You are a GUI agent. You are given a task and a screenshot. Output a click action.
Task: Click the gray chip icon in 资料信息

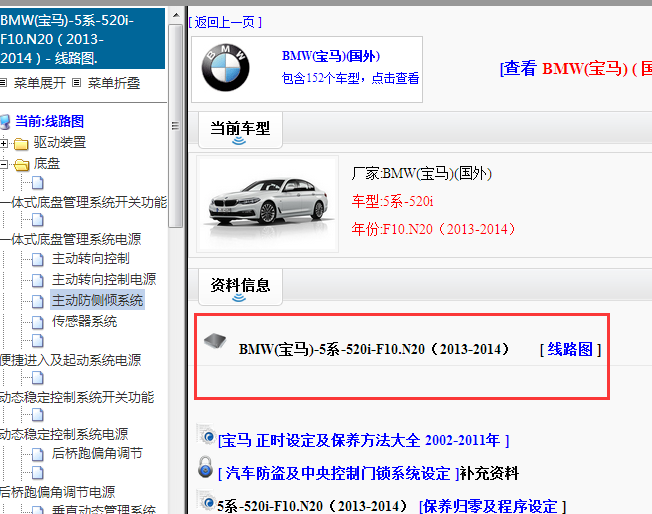pos(215,341)
